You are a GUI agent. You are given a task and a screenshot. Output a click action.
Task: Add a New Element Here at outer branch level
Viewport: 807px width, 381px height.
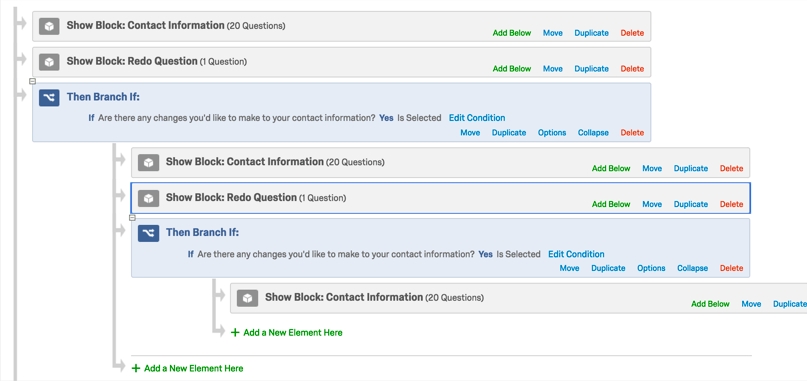[x=187, y=369]
